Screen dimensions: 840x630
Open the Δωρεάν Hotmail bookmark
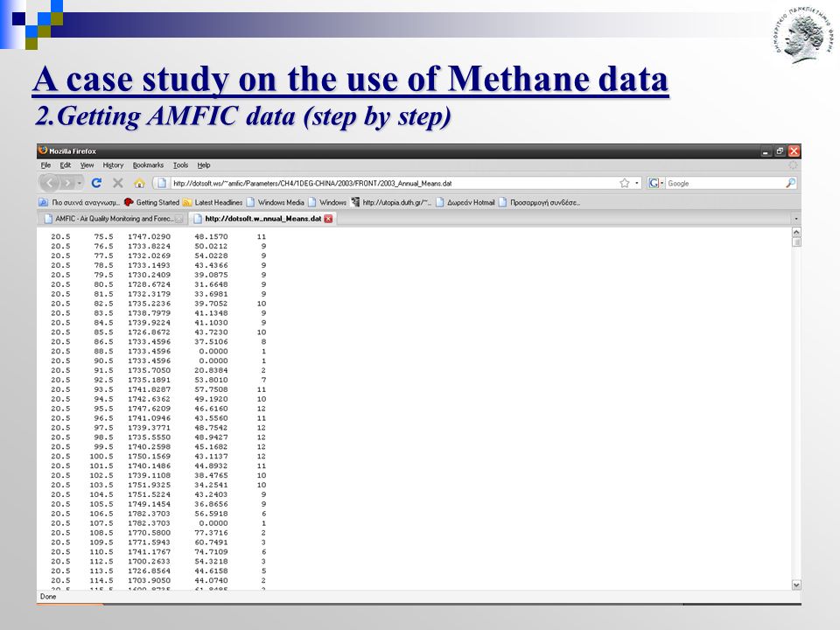(465, 202)
